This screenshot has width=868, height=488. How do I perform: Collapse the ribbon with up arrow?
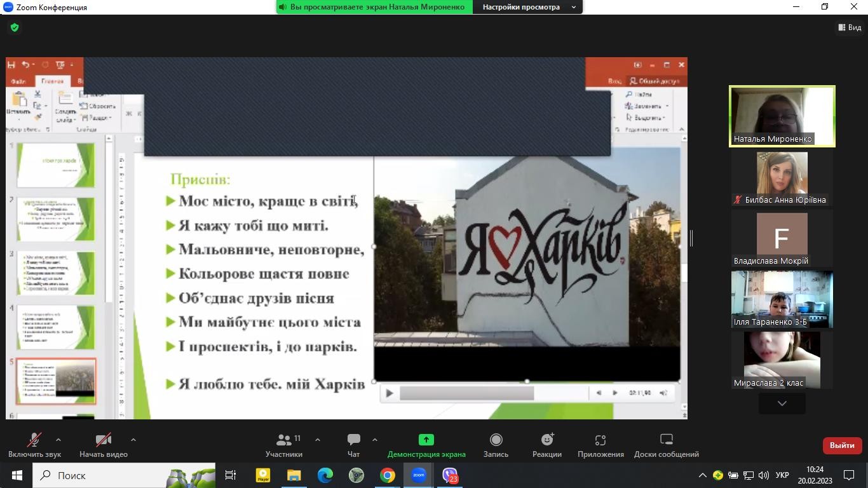[682, 130]
